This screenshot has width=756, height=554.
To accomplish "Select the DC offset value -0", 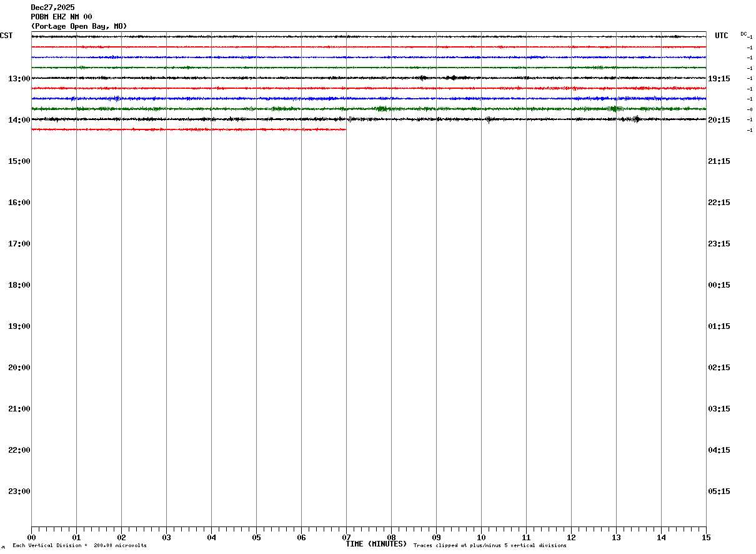I will tap(750, 109).
